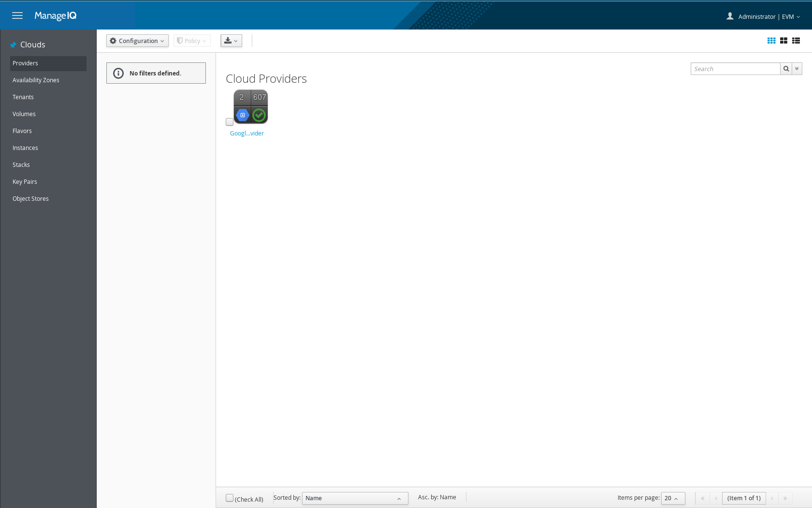Open Object Stores section
This screenshot has width=812, height=508.
[x=48, y=199]
